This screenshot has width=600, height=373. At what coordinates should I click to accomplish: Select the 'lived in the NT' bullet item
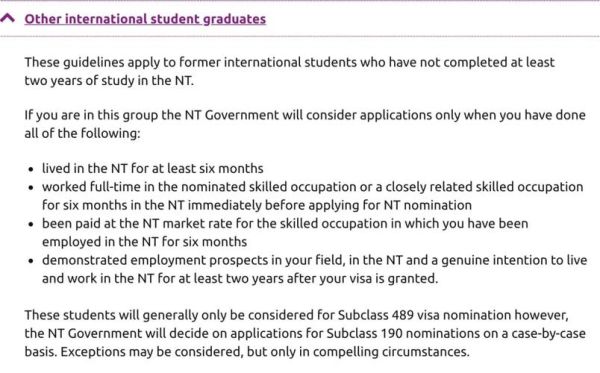[153, 168]
